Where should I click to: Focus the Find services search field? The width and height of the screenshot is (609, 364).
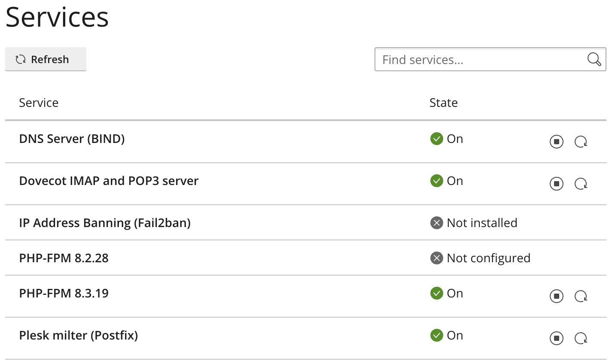click(x=490, y=59)
